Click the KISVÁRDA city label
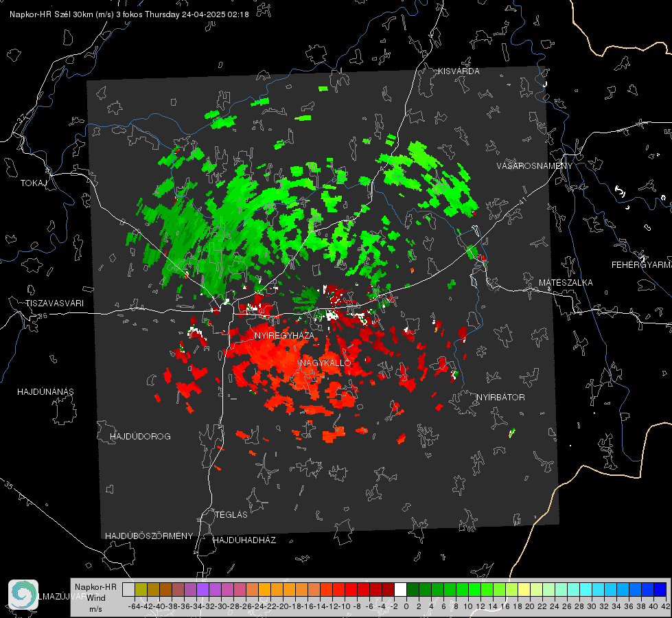Viewport: 672px width, 618px height. pyautogui.click(x=459, y=71)
